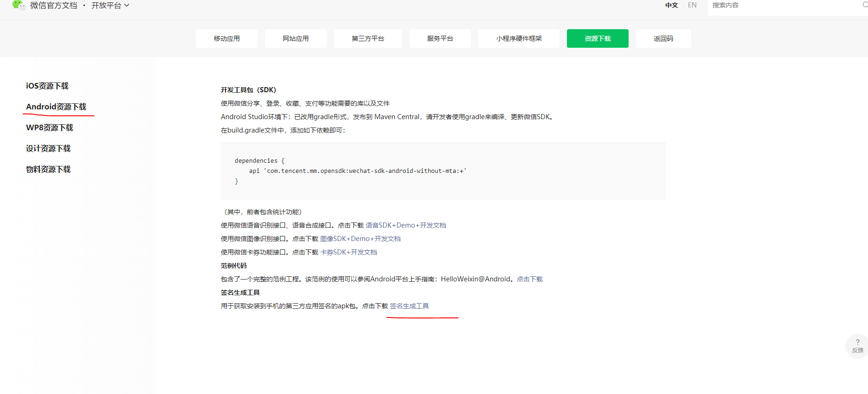Open the 移动应用 tab
This screenshot has height=394, width=868.
(226, 38)
